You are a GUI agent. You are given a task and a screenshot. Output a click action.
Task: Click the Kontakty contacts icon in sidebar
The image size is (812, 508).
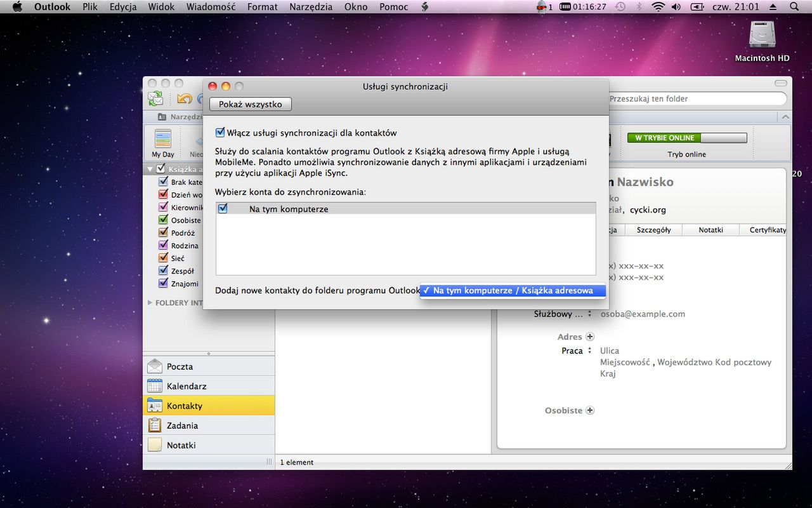155,406
